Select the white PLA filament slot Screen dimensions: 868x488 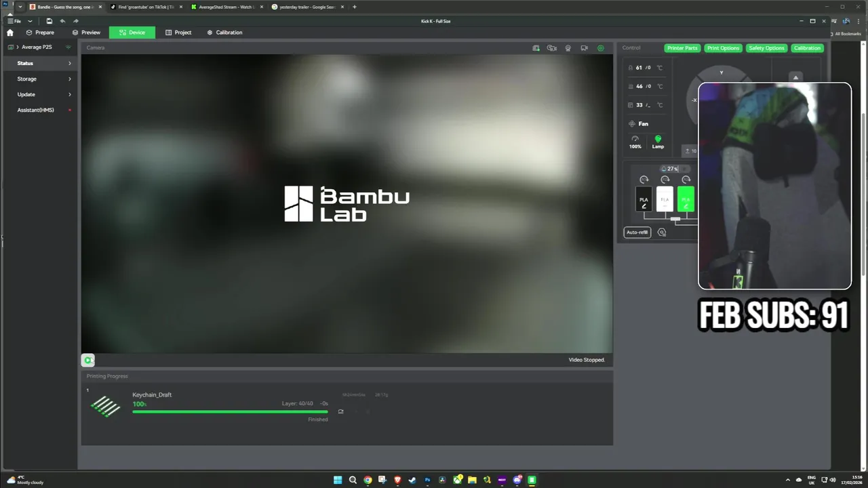click(x=665, y=199)
